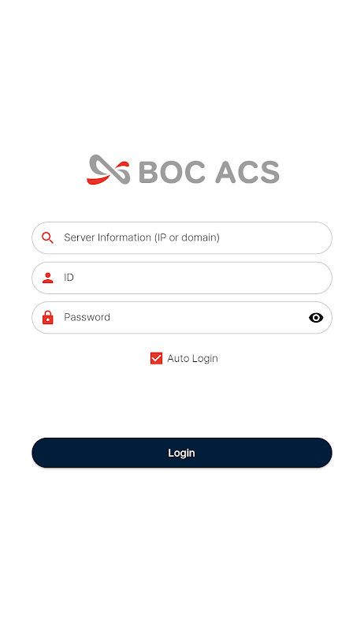Image resolution: width=364 pixels, height=631 pixels.
Task: Focus the Server Information input field
Action: (182, 238)
